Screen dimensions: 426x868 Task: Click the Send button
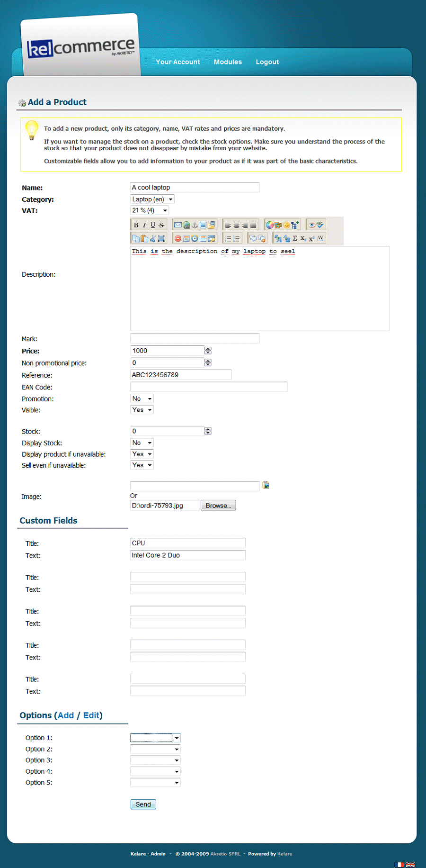[143, 804]
